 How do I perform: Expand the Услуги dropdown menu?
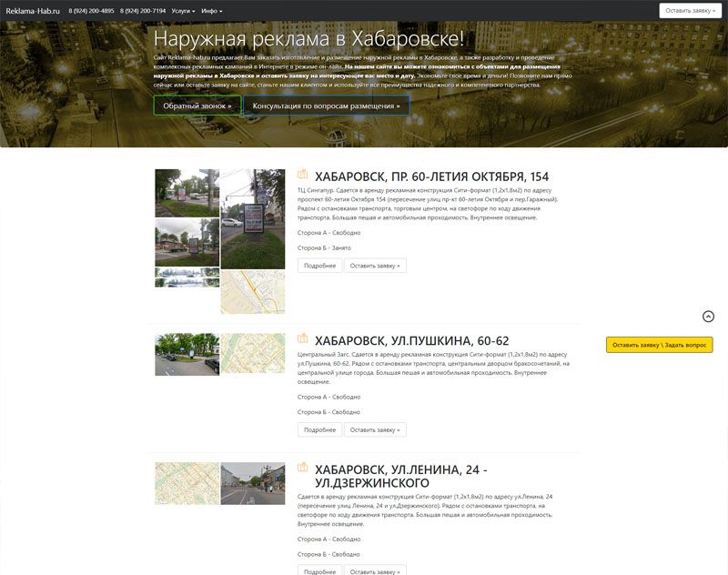[183, 11]
